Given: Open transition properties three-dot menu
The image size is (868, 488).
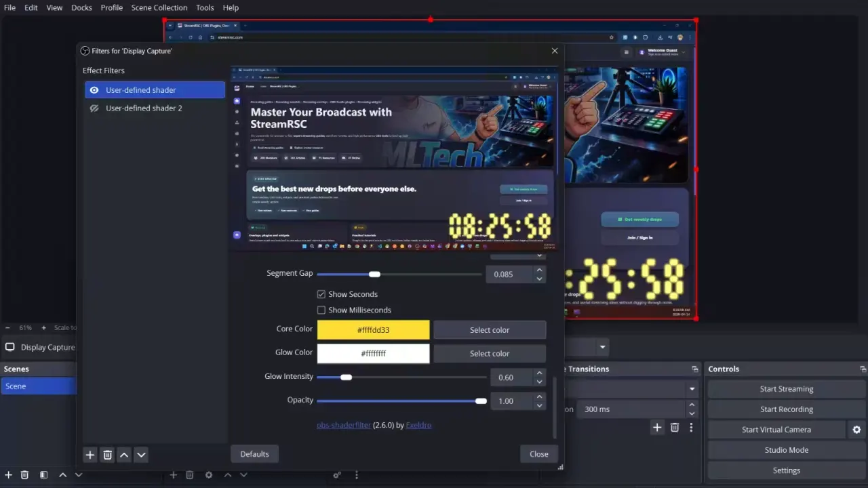Looking at the screenshot, I should [691, 428].
